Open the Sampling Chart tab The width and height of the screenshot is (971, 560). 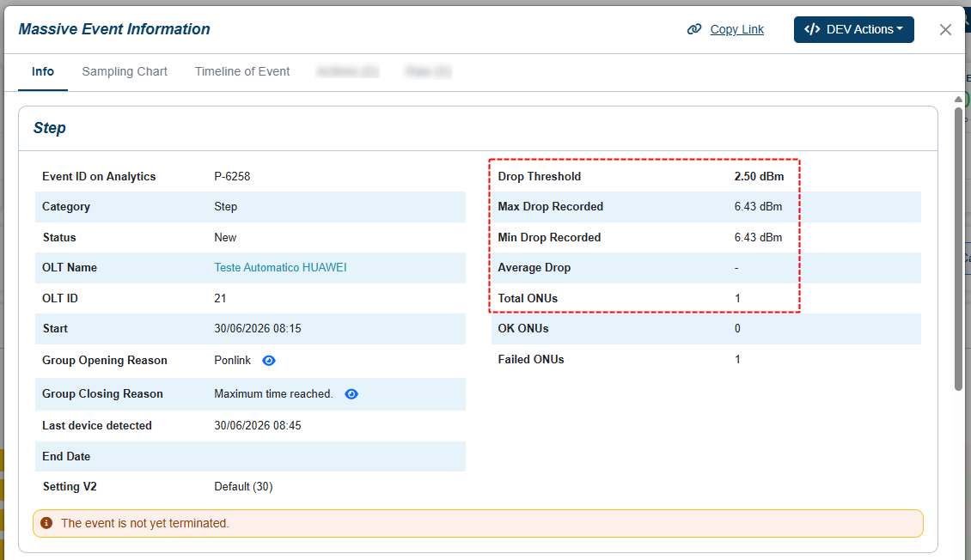pos(125,72)
